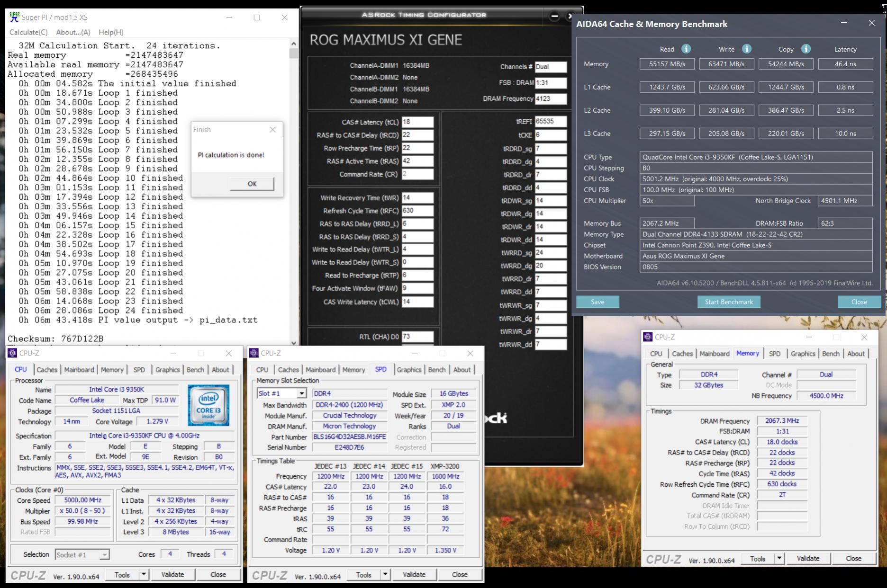Screen dimensions: 887x588
Task: Click Validate in SPD tab CPU-Z window
Action: pos(414,575)
